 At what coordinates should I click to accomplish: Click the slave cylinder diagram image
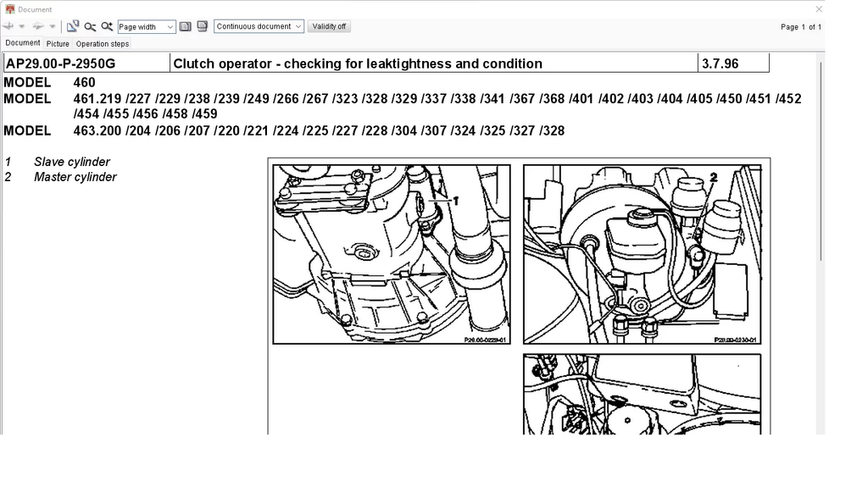(391, 254)
